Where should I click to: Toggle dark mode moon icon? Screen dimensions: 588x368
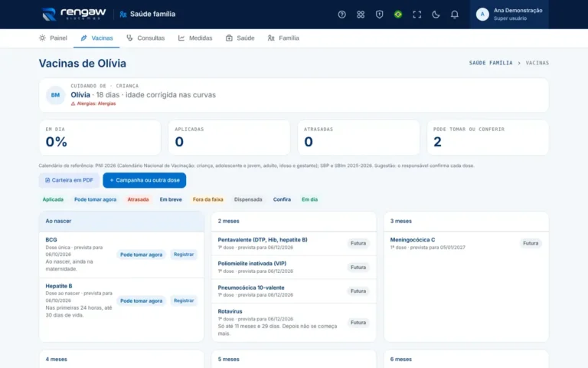[436, 15]
